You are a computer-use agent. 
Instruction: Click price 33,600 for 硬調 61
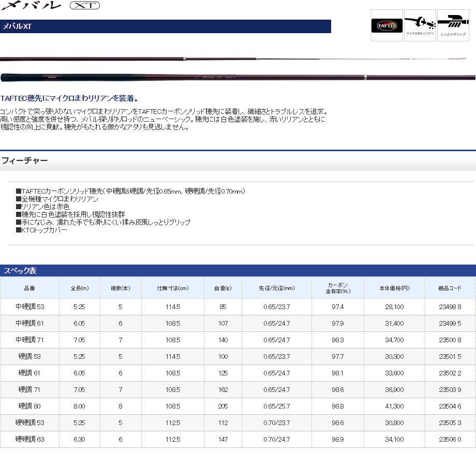coord(394,373)
